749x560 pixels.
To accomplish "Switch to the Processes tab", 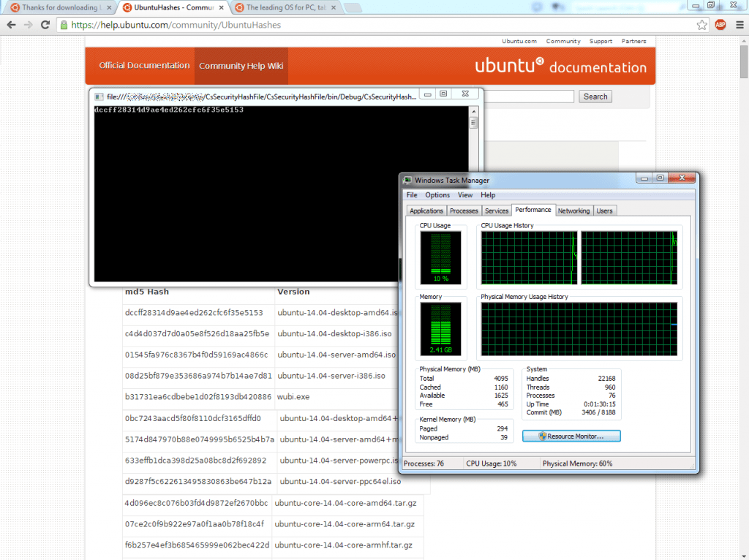I will [464, 211].
